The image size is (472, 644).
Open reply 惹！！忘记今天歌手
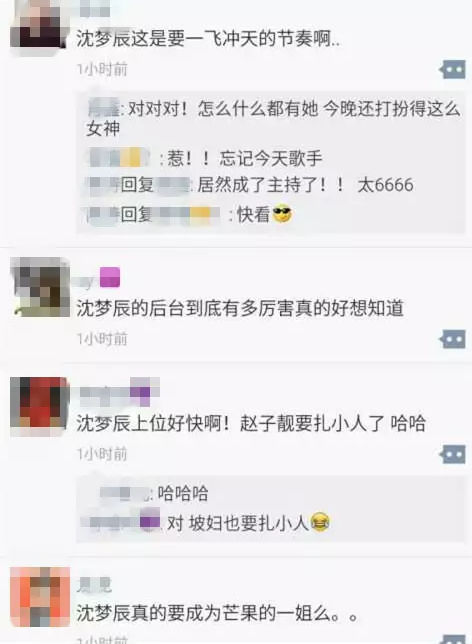(x=205, y=159)
